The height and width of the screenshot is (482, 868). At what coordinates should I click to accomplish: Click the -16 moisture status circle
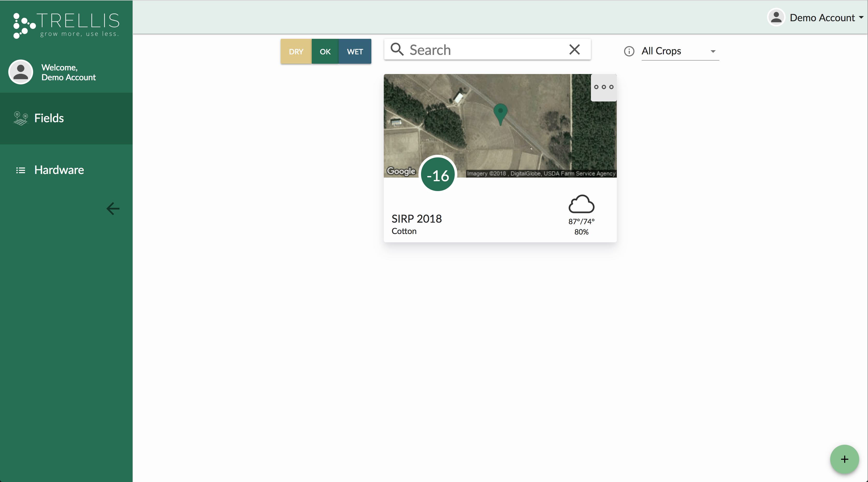438,175
